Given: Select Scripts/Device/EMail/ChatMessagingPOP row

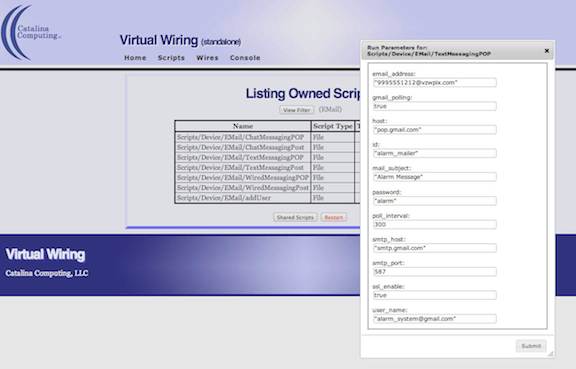Looking at the screenshot, I should click(x=267, y=137).
